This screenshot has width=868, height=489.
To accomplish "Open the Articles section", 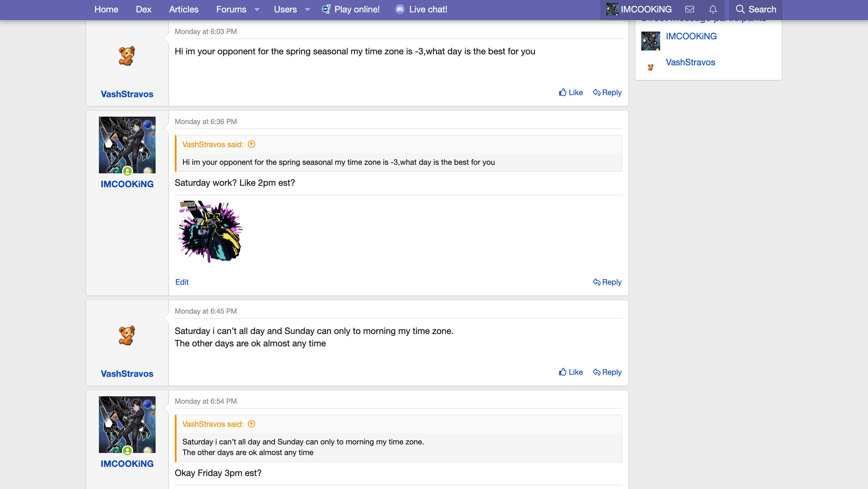I will pyautogui.click(x=184, y=9).
